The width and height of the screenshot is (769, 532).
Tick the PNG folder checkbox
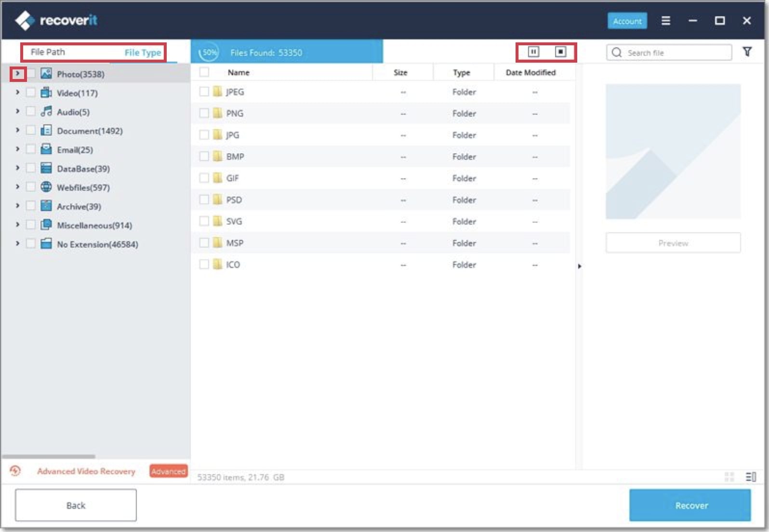204,113
